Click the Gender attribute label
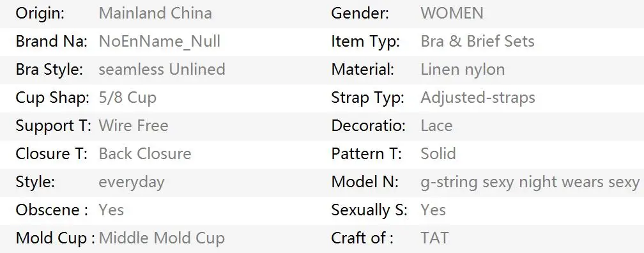The height and width of the screenshot is (253, 644). point(360,13)
